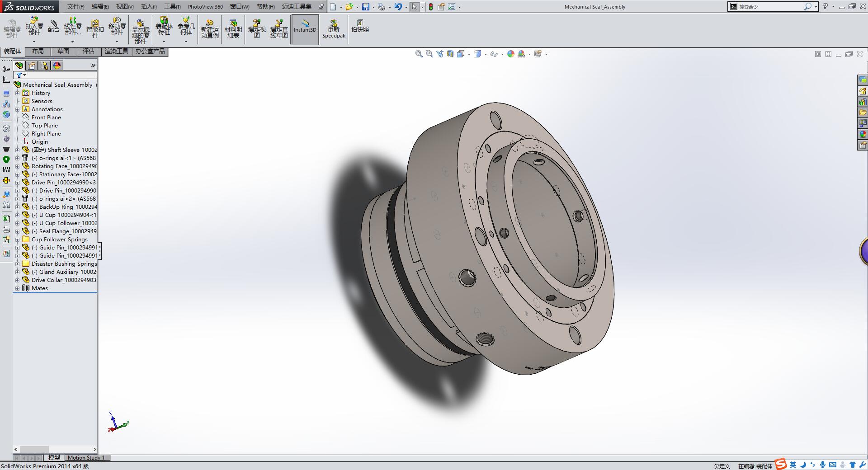Click Smart Fasteners (智能扣件) tool

point(95,29)
